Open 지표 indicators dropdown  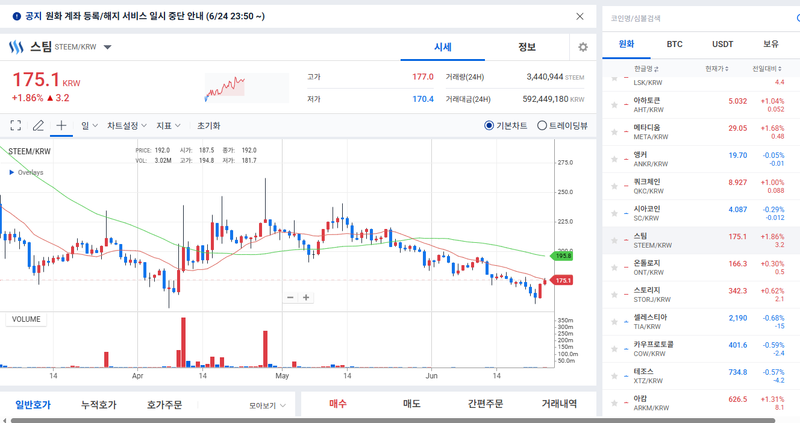168,126
